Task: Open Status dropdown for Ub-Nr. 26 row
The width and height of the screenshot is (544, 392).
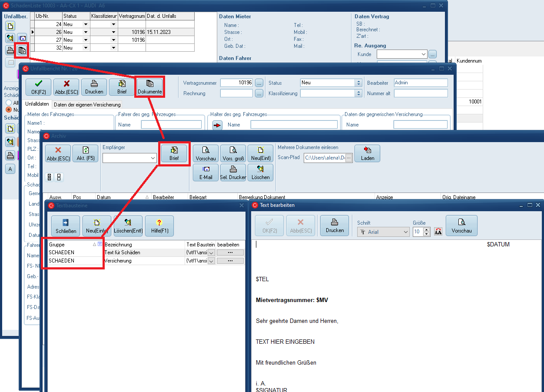Action: click(86, 32)
